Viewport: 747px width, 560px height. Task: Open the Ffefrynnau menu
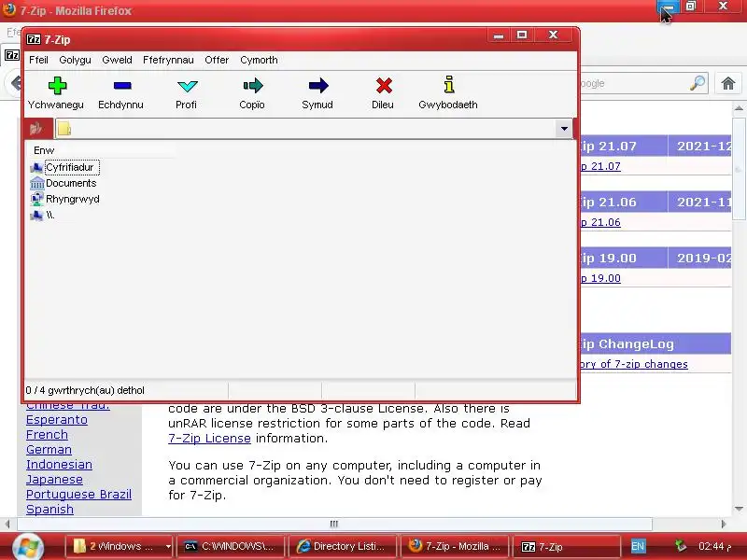click(x=168, y=60)
